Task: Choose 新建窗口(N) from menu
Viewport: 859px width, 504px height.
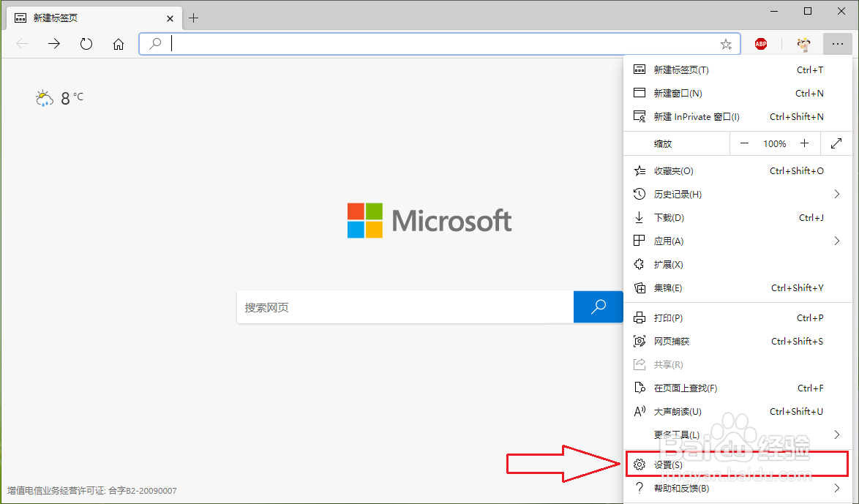Action: [x=738, y=93]
